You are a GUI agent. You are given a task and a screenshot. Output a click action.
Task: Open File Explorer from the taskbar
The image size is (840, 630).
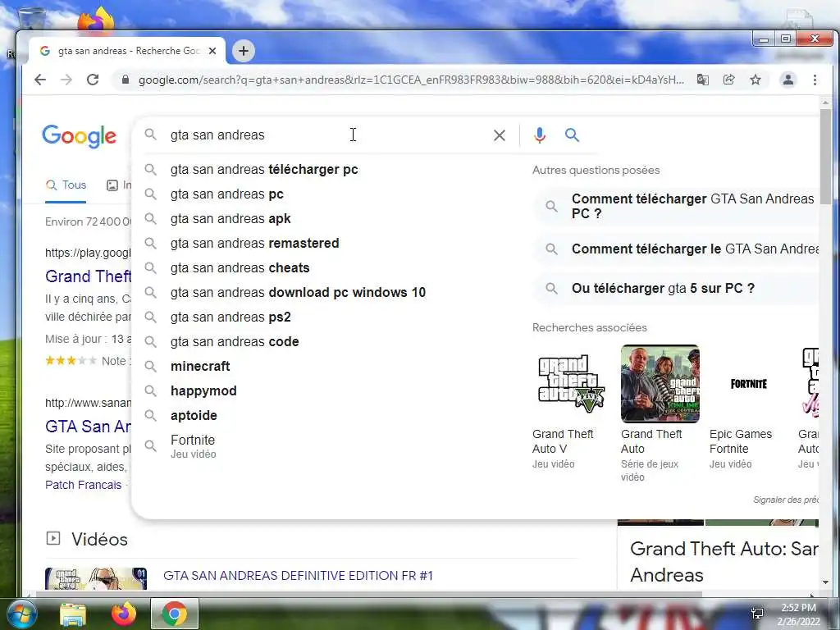click(73, 614)
